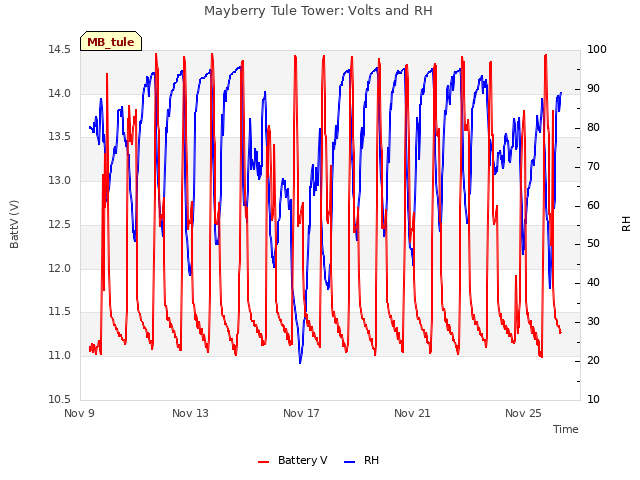This screenshot has width=640, height=480.
Task: Click the 70 RH axis value
Action: [x=593, y=166]
